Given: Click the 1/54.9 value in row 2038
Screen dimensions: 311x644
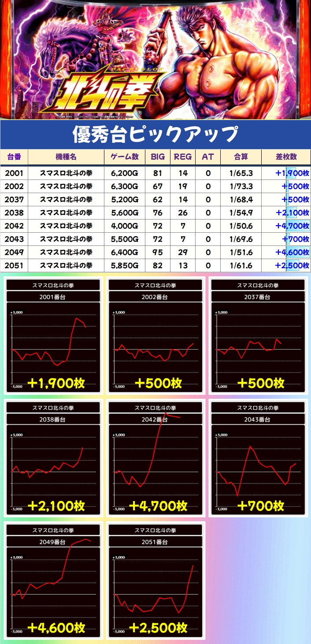Looking at the screenshot, I should click(x=241, y=213).
